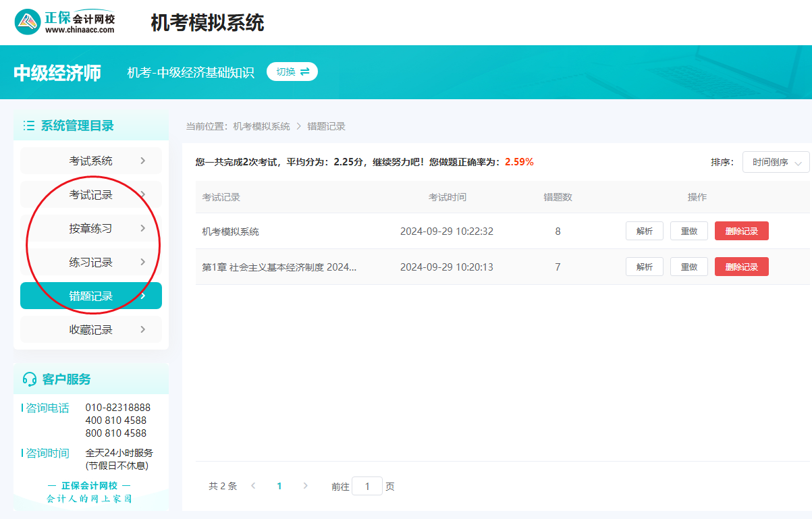Open 收藏记录 from the sidebar
The width and height of the screenshot is (812, 519).
[90, 329]
